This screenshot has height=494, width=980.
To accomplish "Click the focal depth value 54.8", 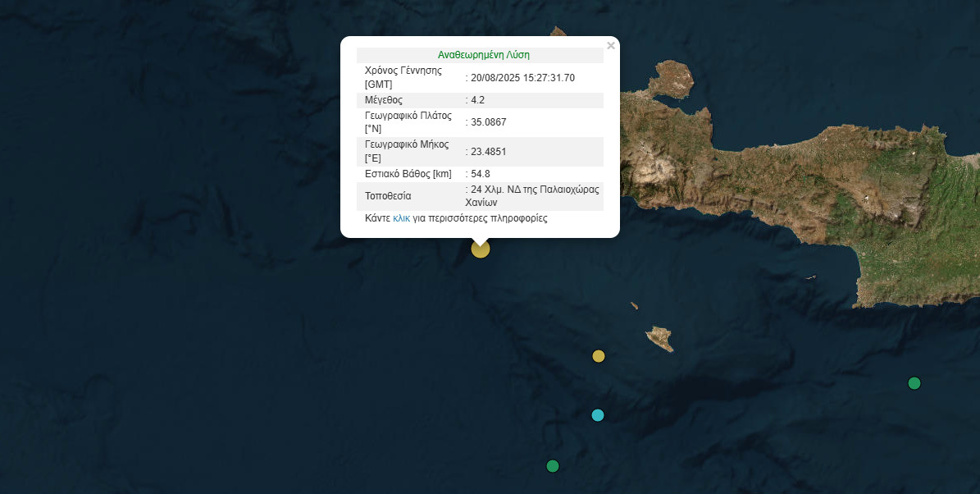I will click(480, 174).
